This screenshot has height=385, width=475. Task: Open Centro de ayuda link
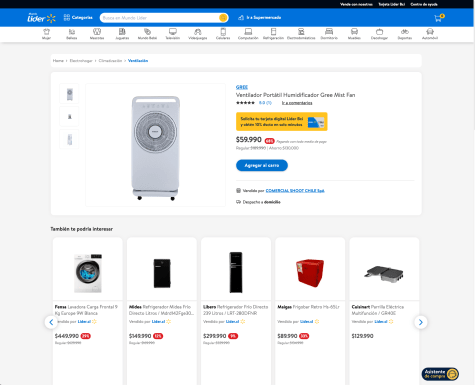point(424,4)
